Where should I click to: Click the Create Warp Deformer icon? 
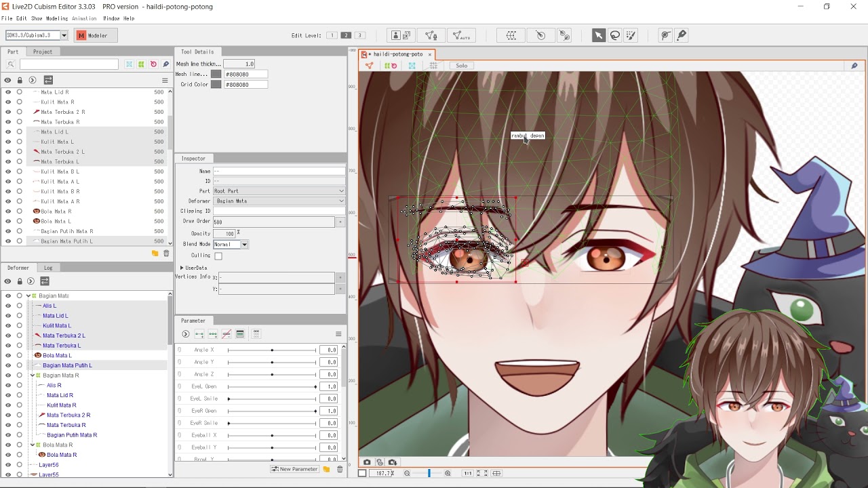[x=511, y=35]
